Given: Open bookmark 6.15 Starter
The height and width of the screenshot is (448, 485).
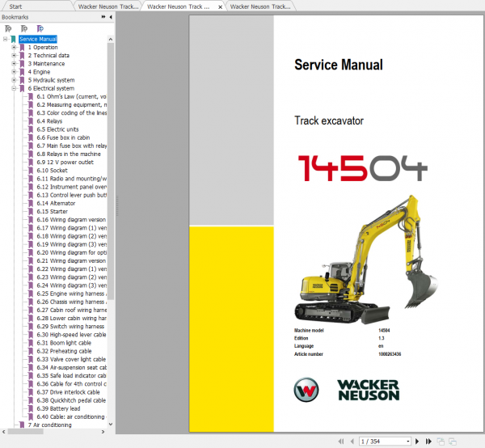Looking at the screenshot, I should click(52, 211).
